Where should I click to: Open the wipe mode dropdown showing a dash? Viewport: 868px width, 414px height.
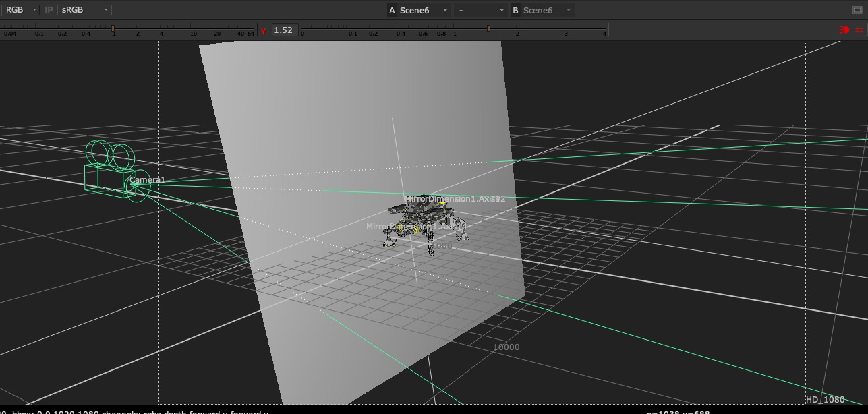[480, 10]
